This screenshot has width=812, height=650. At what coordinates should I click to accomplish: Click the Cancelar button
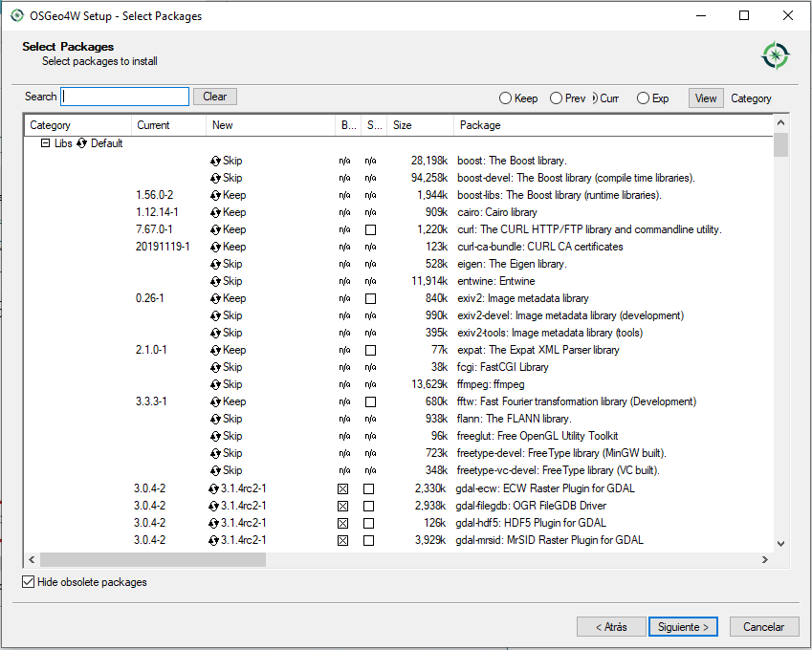(764, 627)
